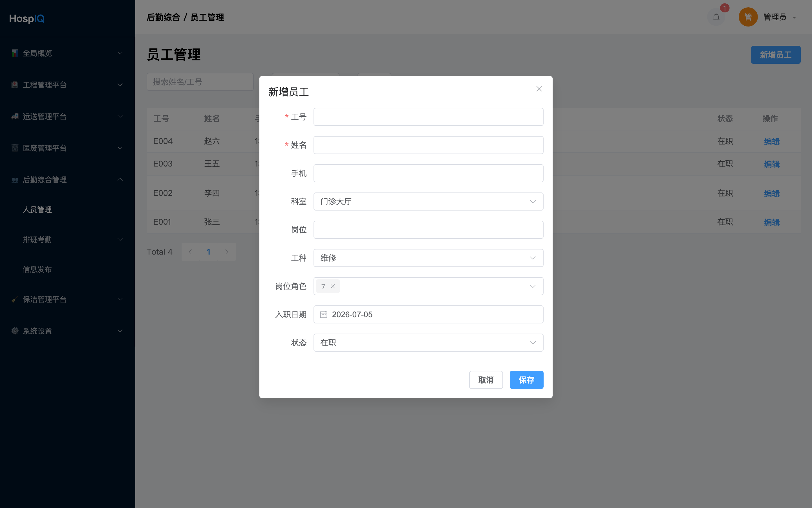
Task: Focus the 姓名 input field
Action: pos(428,145)
